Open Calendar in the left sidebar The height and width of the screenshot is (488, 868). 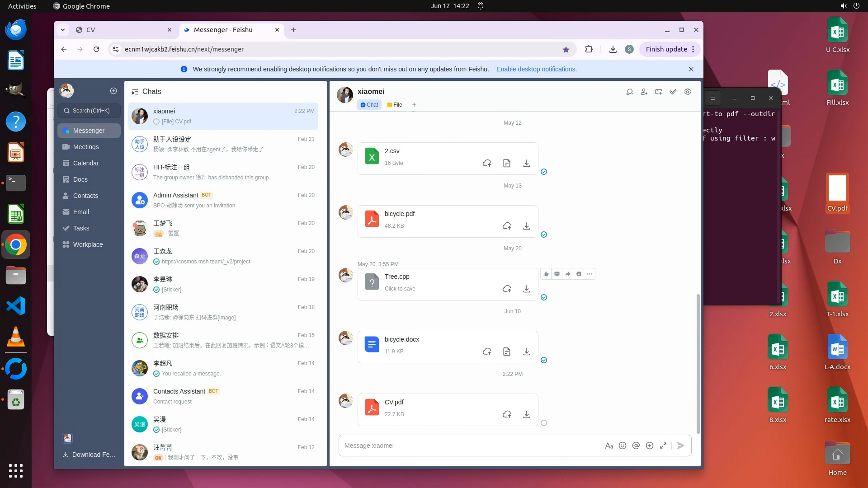[86, 163]
